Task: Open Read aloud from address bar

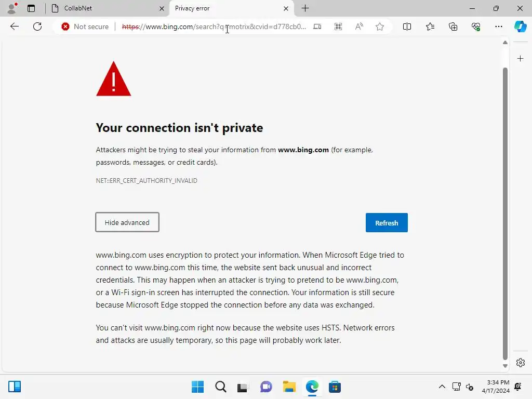Action: point(359,26)
